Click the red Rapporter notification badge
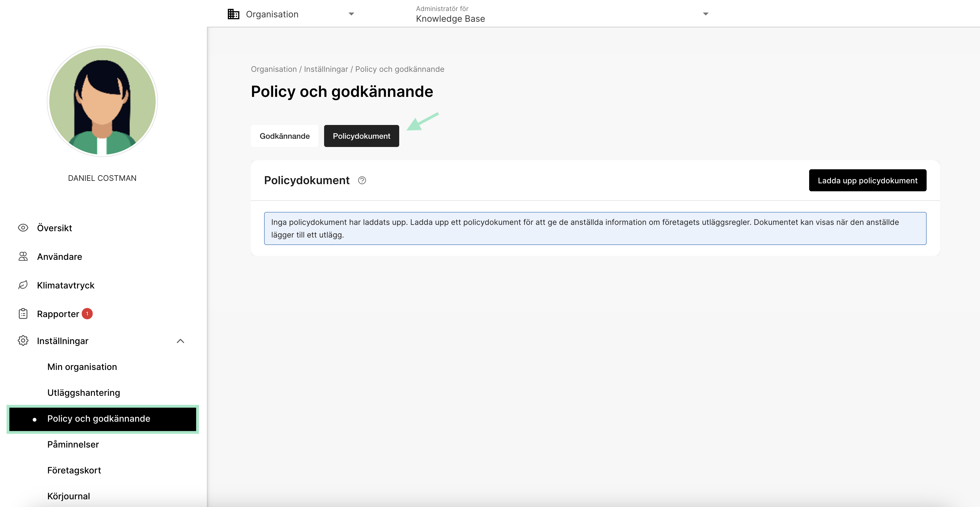980x507 pixels. pos(87,314)
